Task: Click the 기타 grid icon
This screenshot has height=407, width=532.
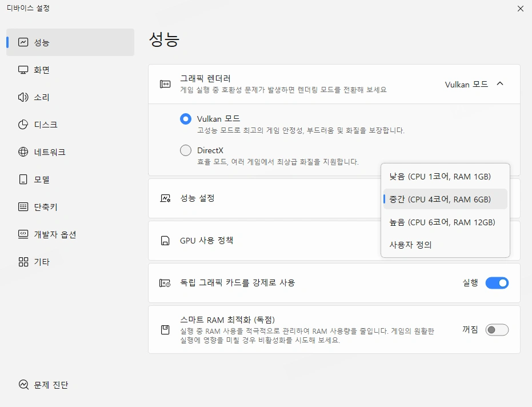Action: pyautogui.click(x=23, y=262)
